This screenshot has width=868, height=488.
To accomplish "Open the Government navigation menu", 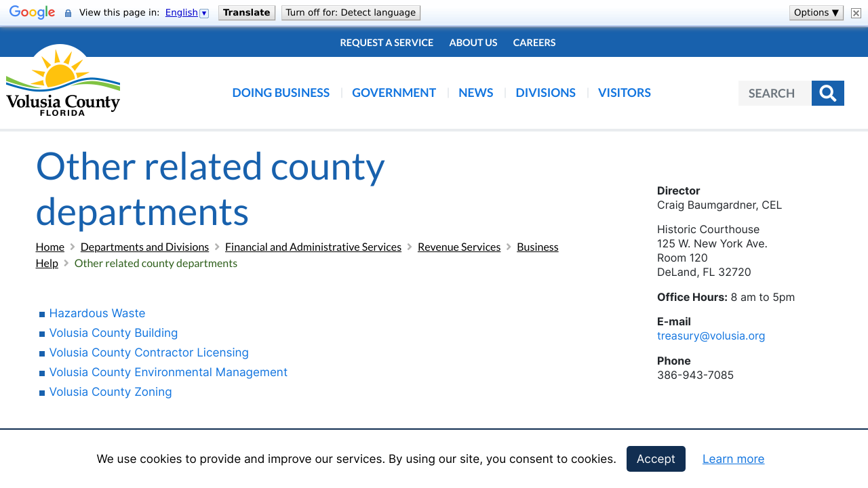I will click(x=394, y=93).
